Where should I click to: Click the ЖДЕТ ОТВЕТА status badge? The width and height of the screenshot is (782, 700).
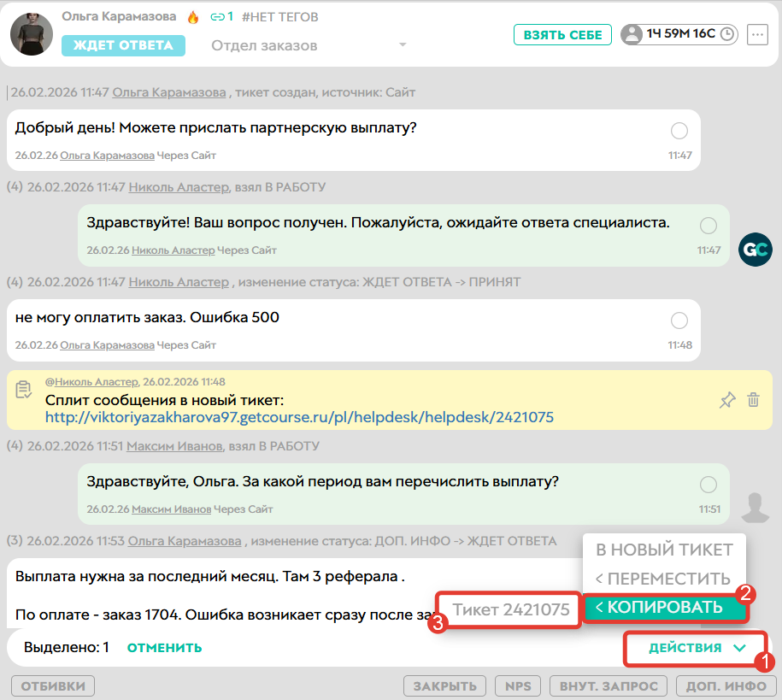[x=123, y=45]
